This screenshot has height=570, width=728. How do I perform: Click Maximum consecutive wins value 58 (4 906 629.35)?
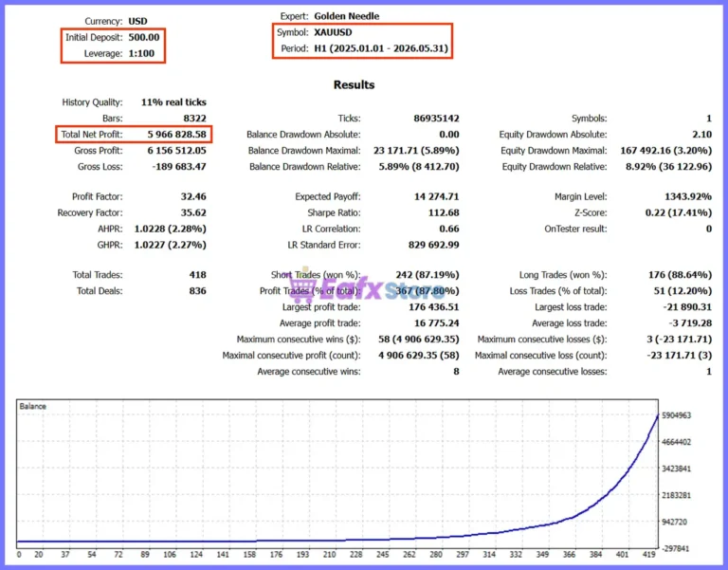click(x=419, y=340)
